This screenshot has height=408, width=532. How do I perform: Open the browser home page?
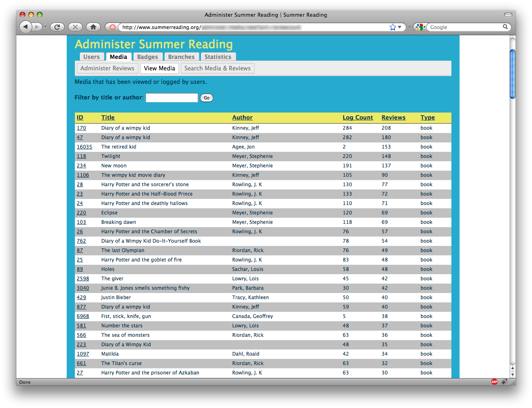93,27
